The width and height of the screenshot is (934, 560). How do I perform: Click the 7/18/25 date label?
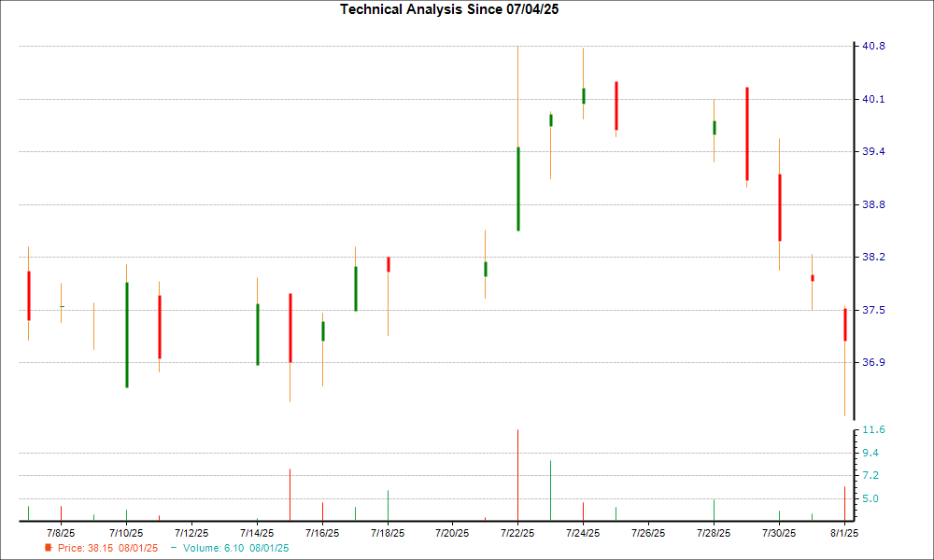click(388, 533)
